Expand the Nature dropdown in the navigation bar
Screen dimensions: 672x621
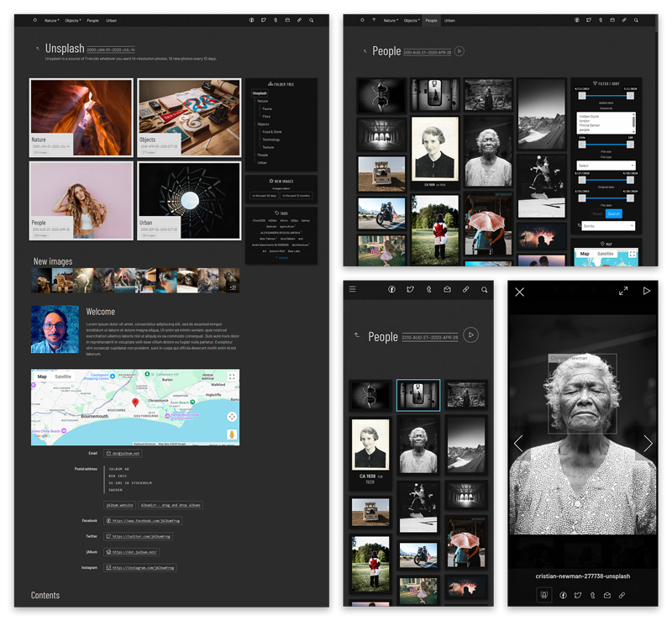pyautogui.click(x=50, y=20)
